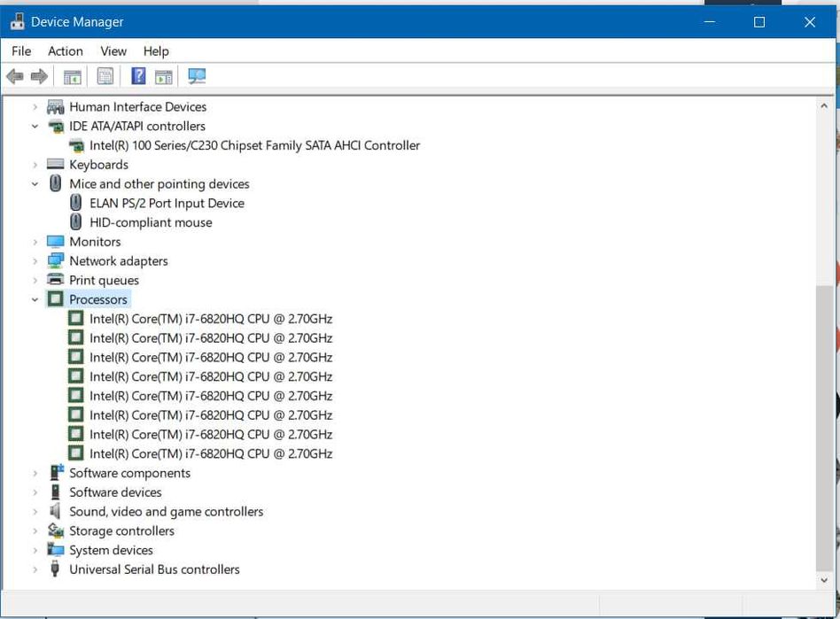Click the Mice and other pointing devices icon
This screenshot has height=619, width=840.
[55, 183]
